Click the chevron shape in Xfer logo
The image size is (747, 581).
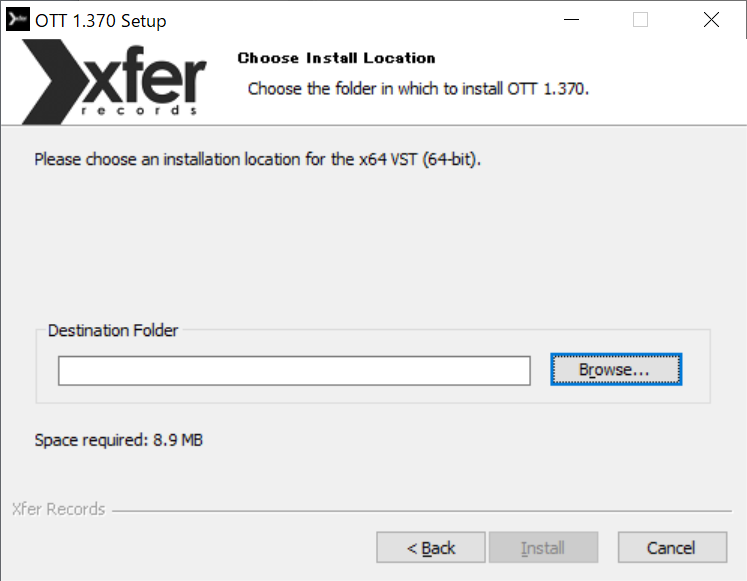coord(53,82)
